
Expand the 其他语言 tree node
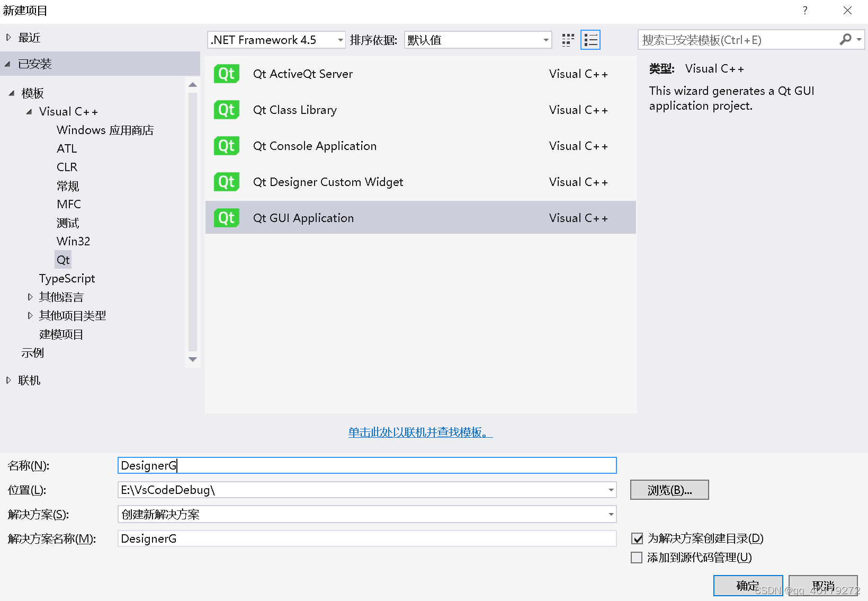[x=30, y=297]
